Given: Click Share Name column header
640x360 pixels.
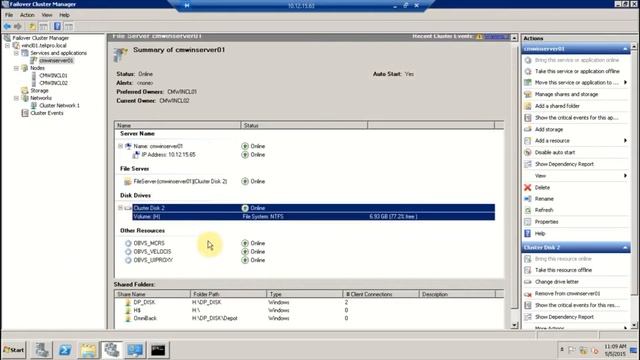Looking at the screenshot, I should [152, 294].
